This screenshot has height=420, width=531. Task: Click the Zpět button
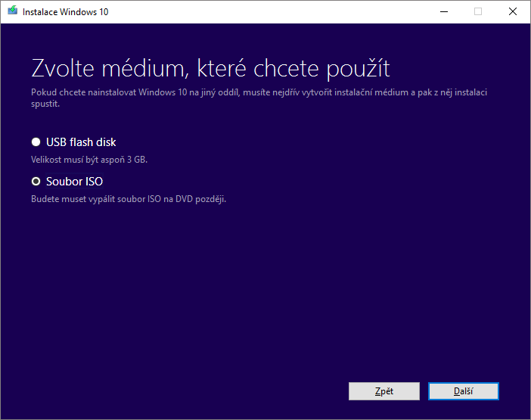[x=384, y=391]
